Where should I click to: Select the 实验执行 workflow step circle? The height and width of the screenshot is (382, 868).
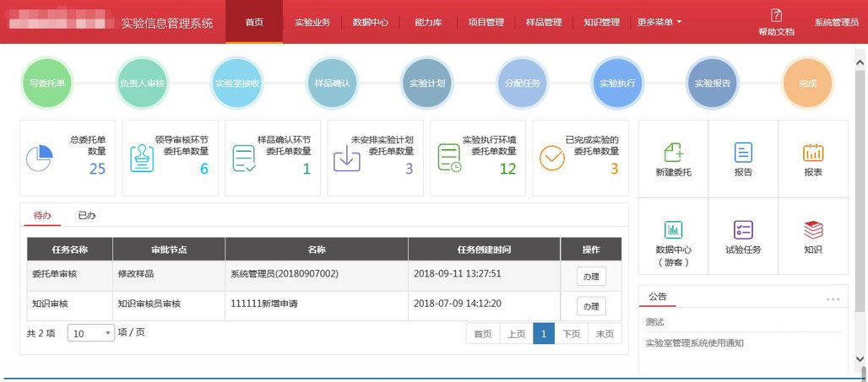click(x=617, y=83)
